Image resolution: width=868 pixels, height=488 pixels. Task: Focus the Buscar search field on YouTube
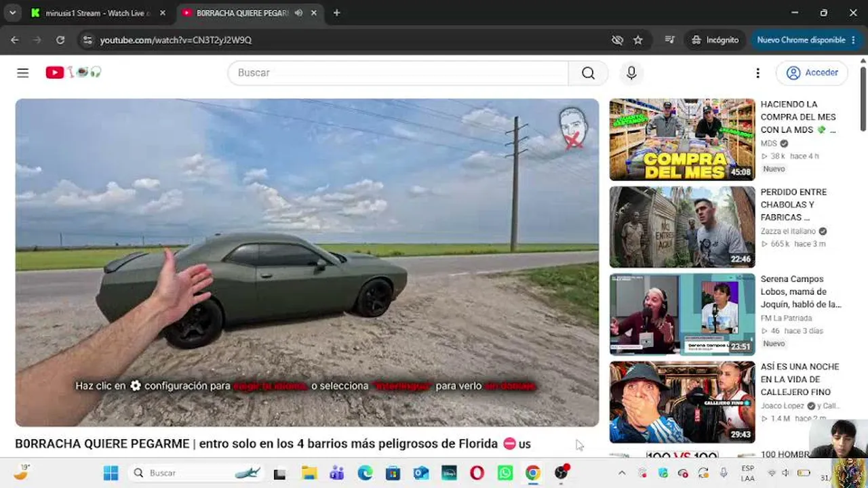click(x=398, y=73)
